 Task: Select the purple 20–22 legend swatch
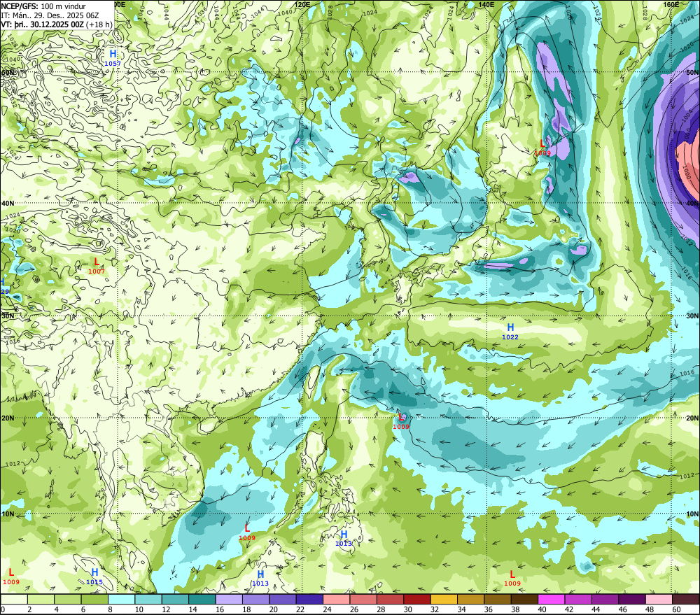283,599
